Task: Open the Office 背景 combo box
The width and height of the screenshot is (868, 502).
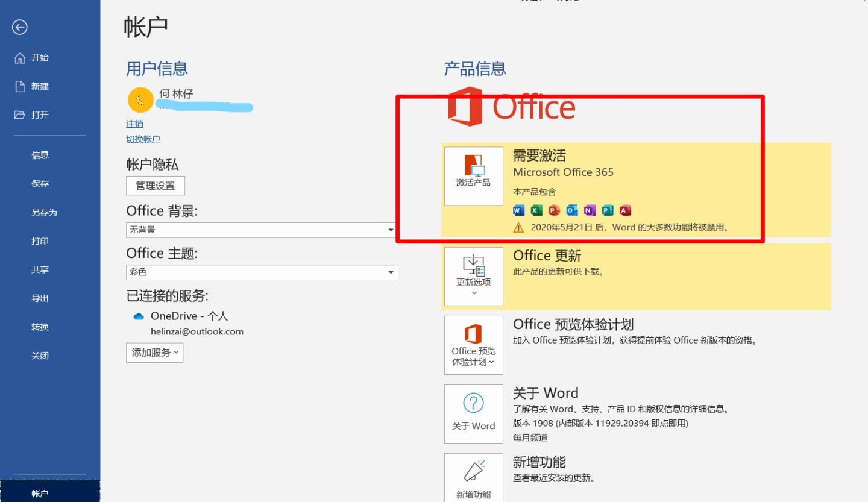Action: click(x=262, y=230)
